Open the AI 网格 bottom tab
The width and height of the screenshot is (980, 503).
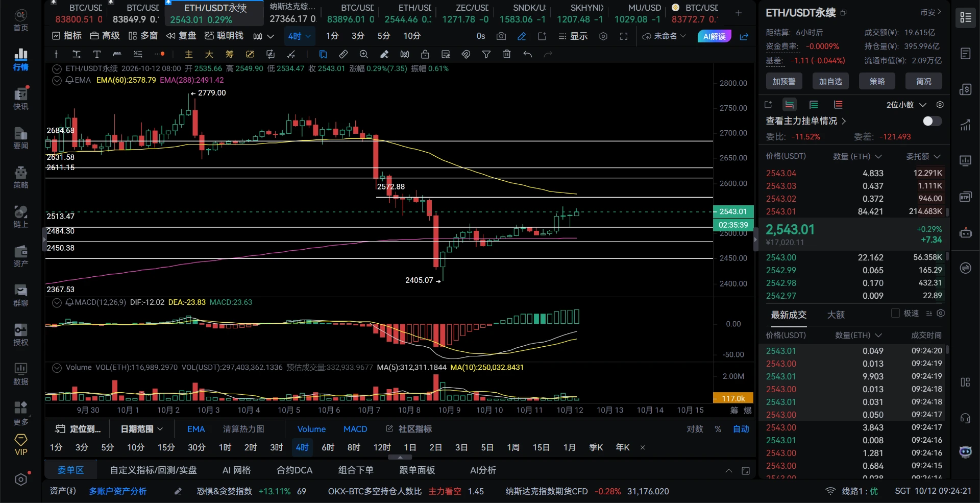(237, 470)
